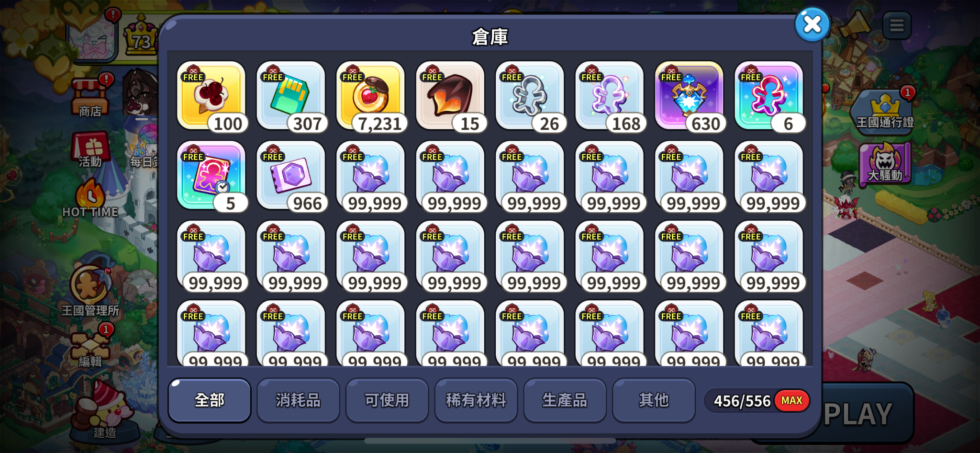This screenshot has height=453, width=980.
Task: Choose the silver cookie cutter with 26
Action: (x=530, y=96)
